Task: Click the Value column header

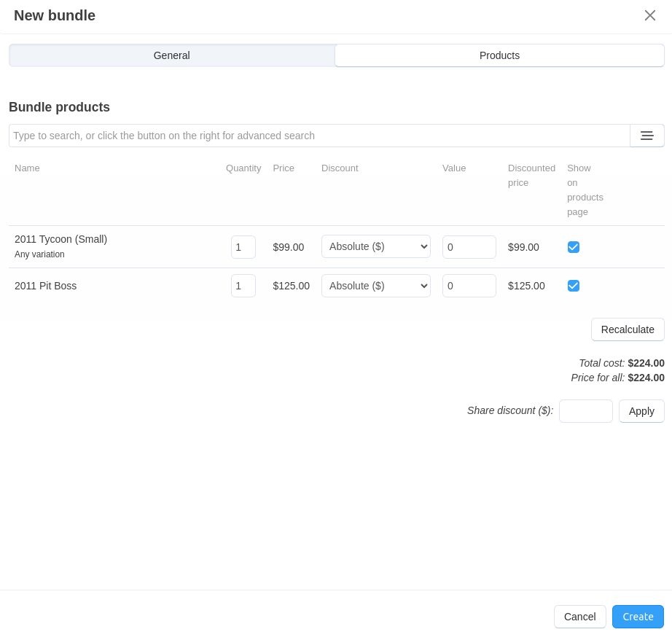Action: click(454, 168)
